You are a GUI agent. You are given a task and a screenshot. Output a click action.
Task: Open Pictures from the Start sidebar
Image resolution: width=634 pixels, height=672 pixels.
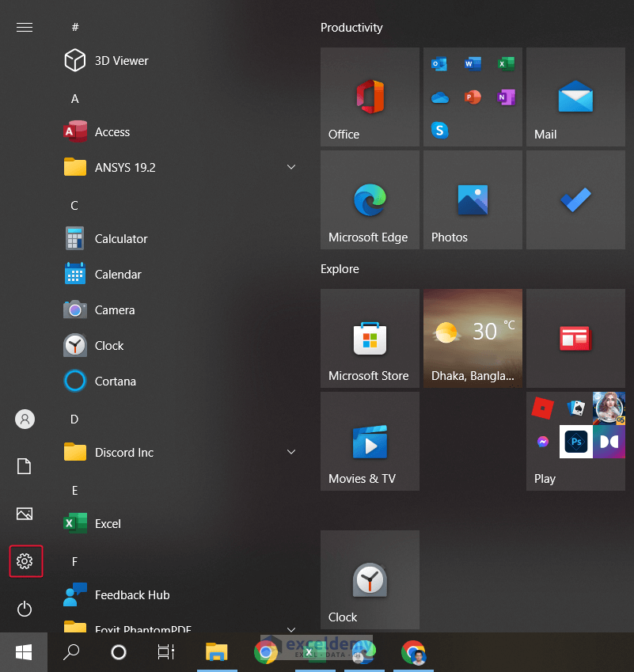(25, 514)
